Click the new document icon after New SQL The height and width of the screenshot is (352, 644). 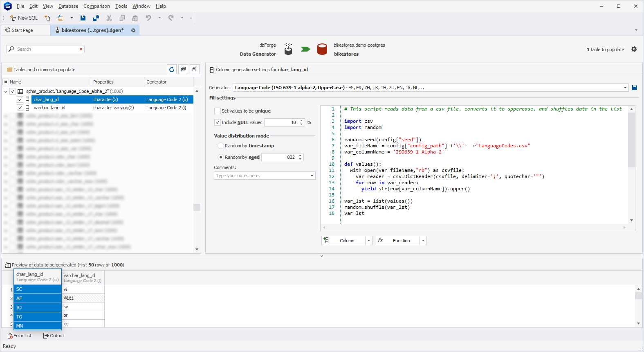click(x=47, y=18)
